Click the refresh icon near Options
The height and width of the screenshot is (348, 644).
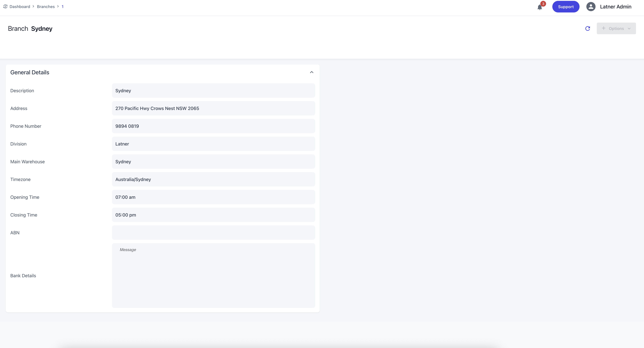(x=588, y=28)
